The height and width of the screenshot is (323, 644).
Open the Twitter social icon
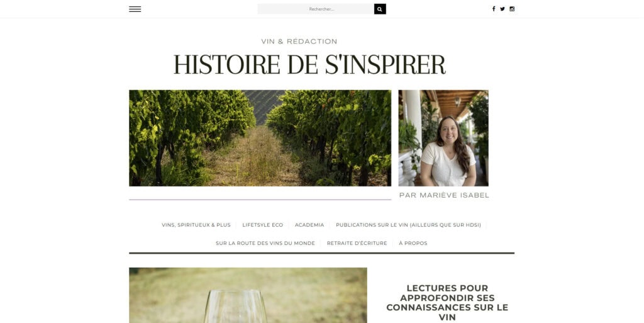point(502,9)
